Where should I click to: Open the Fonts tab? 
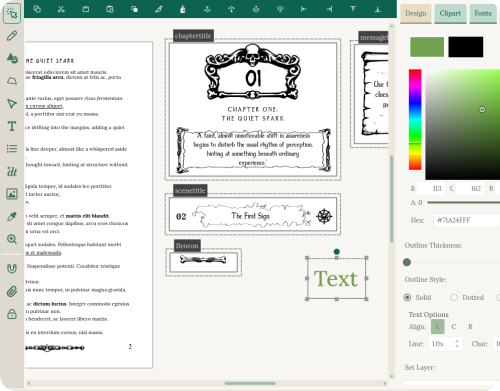(483, 13)
